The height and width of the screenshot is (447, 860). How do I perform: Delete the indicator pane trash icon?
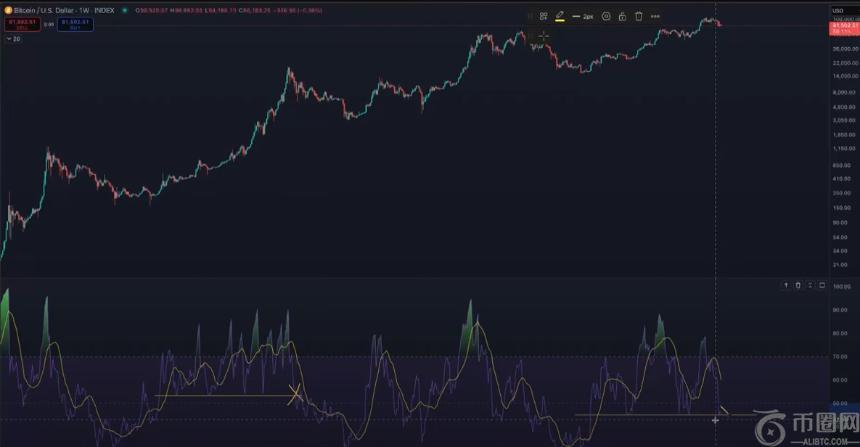click(x=798, y=285)
